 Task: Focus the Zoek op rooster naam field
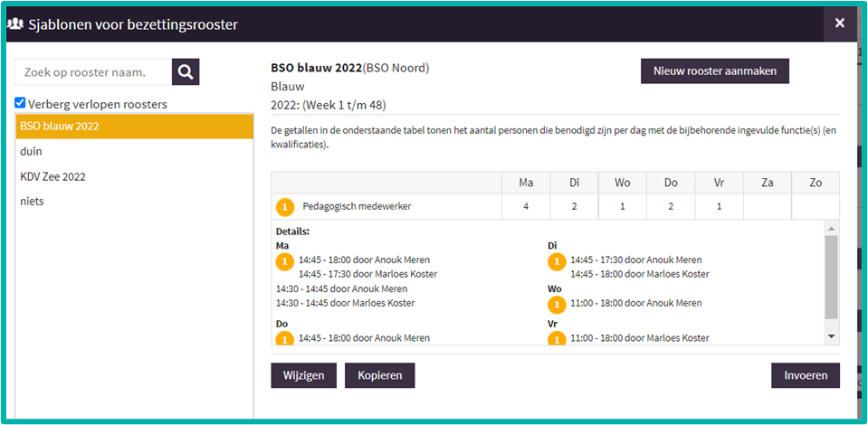click(93, 72)
